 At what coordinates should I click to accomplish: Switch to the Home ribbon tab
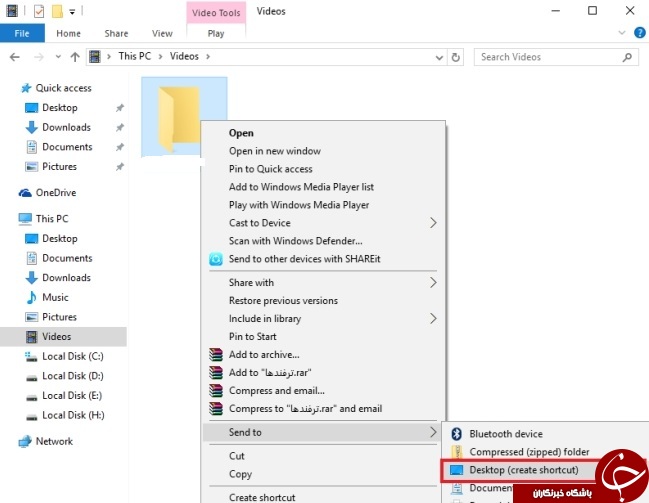point(68,33)
